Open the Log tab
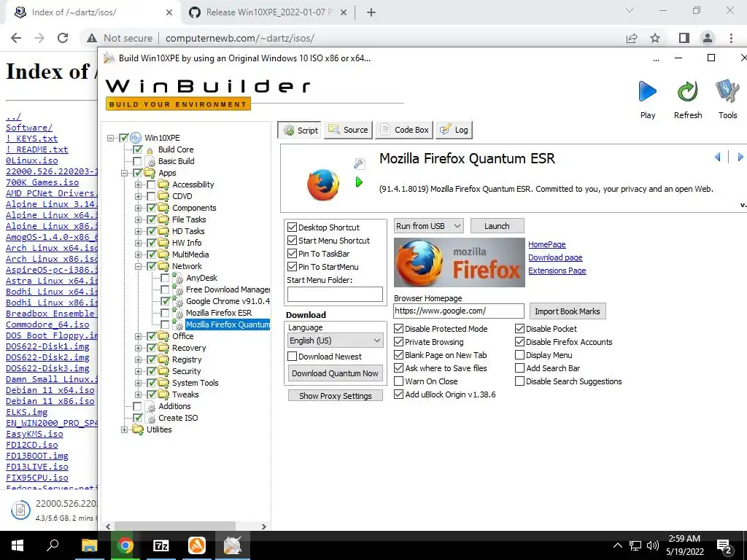Image resolution: width=747 pixels, height=560 pixels. pos(454,130)
